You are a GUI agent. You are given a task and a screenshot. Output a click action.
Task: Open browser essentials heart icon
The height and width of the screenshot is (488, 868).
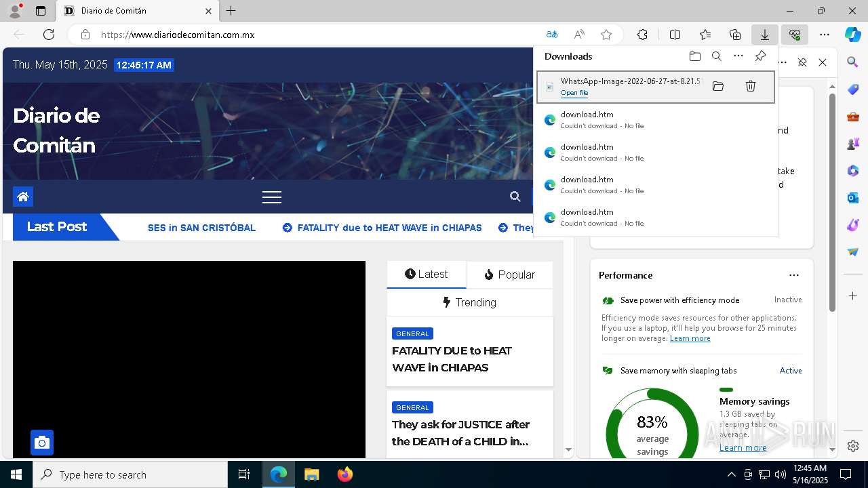point(795,35)
